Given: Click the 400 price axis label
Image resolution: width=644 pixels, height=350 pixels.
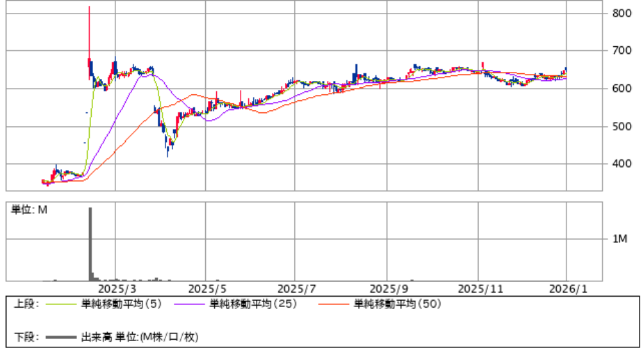Looking at the screenshot, I should (x=622, y=164).
